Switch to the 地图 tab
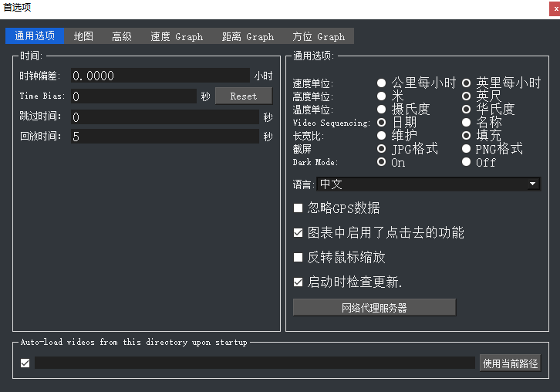This screenshot has width=560, height=392. pos(83,36)
